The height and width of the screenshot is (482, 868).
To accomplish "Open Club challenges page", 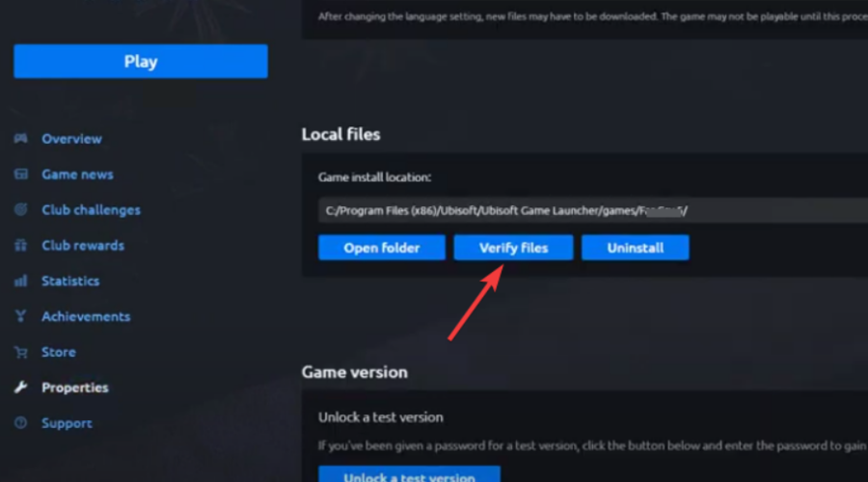I will tap(91, 210).
